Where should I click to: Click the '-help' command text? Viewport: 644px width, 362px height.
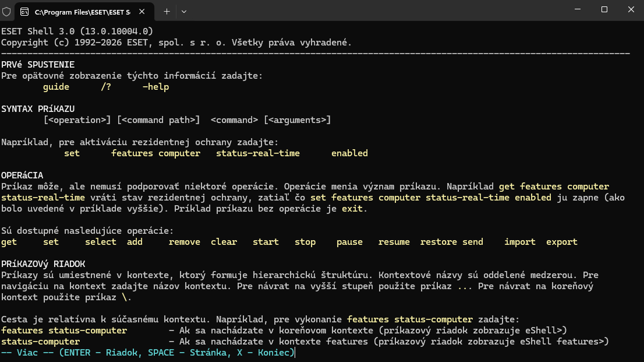coord(155,87)
